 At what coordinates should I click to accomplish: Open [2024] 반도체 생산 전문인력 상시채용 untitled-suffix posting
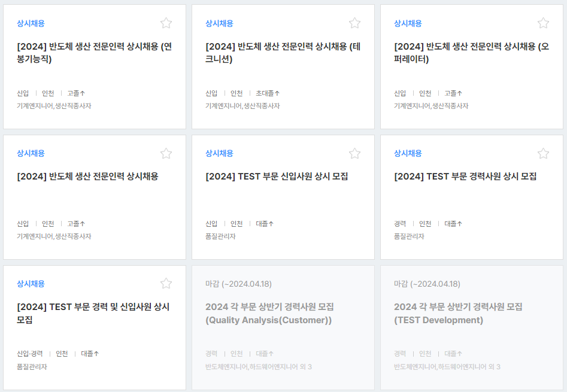[x=87, y=177]
